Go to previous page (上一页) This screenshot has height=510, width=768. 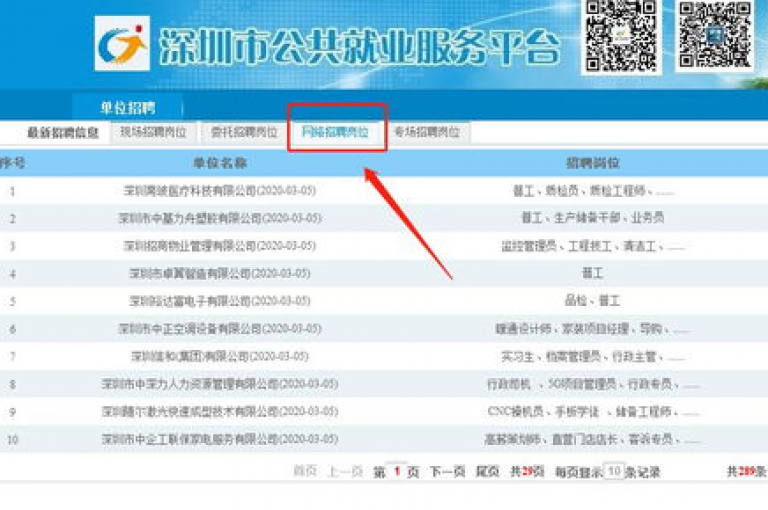[x=345, y=471]
